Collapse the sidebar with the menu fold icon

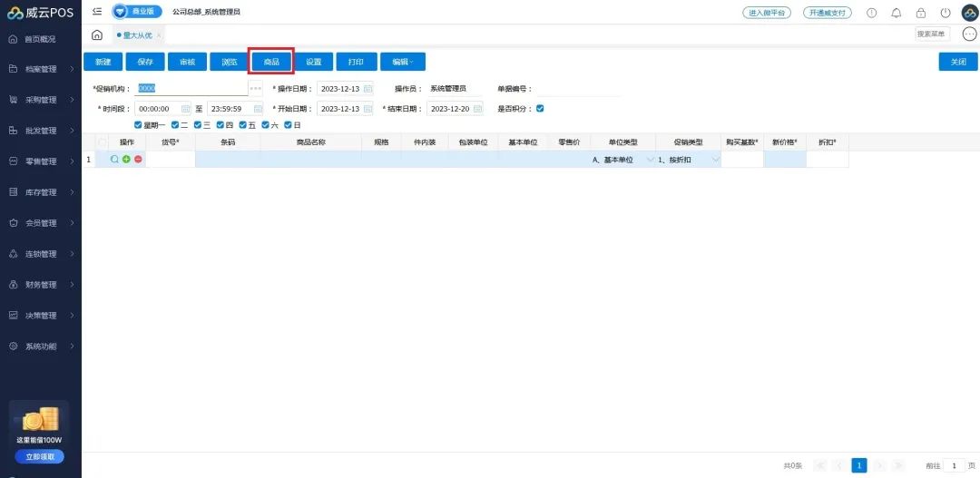pyautogui.click(x=97, y=12)
